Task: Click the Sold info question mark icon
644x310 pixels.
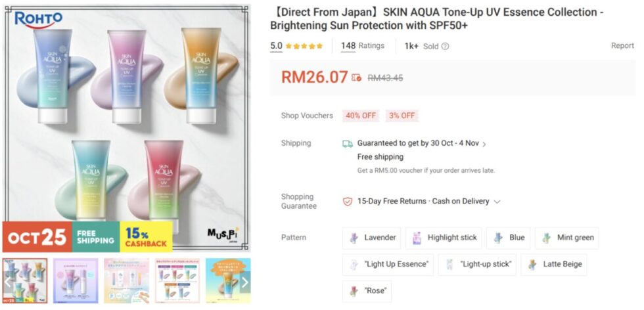Action: 445,47
